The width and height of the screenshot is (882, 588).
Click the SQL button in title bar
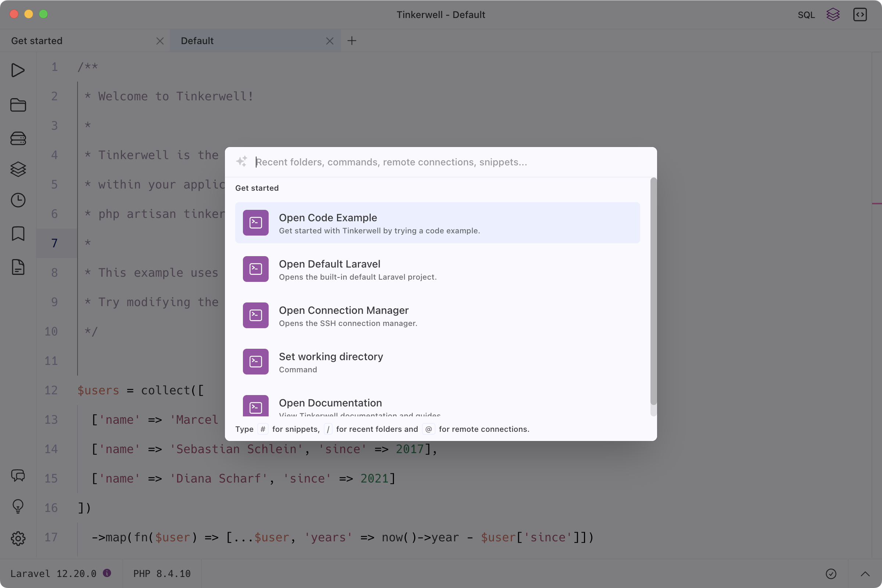(x=806, y=15)
